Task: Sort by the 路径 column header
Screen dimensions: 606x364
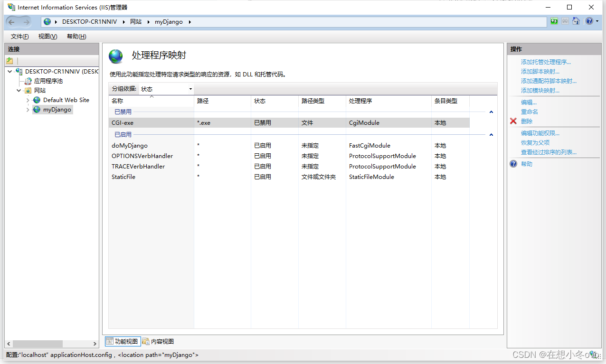Action: [222, 101]
